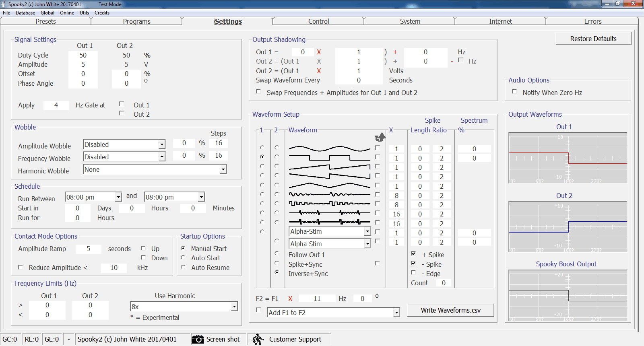The height and width of the screenshot is (346, 644).
Task: Click Write Waveforms.csv button
Action: (x=450, y=310)
